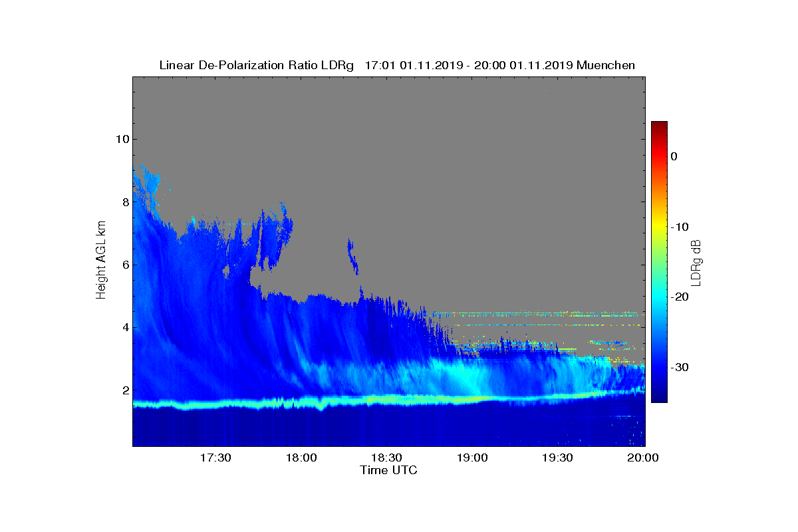The height and width of the screenshot is (532, 798).
Task: Select the '19:30' time axis label
Action: coord(557,458)
